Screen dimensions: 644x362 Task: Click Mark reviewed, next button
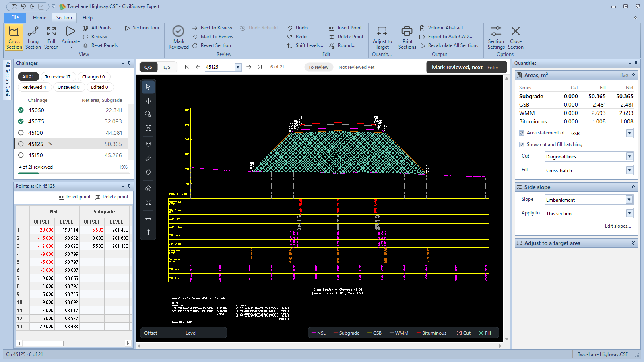tap(464, 67)
